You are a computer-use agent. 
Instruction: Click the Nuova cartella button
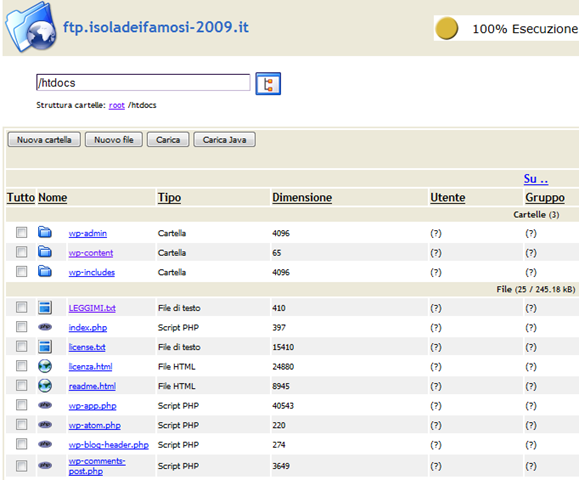click(44, 140)
